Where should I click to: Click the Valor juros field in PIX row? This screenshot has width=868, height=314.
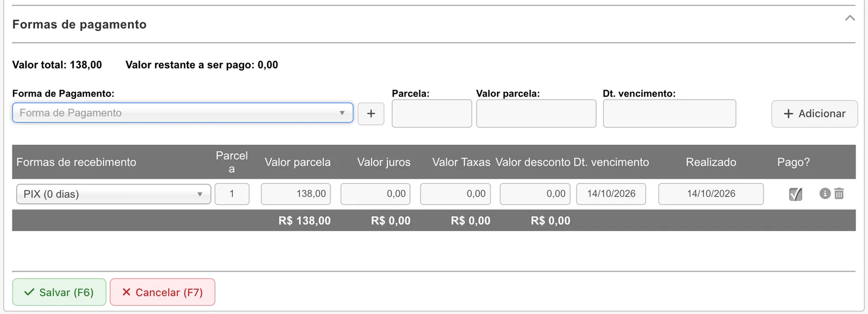[x=375, y=194]
